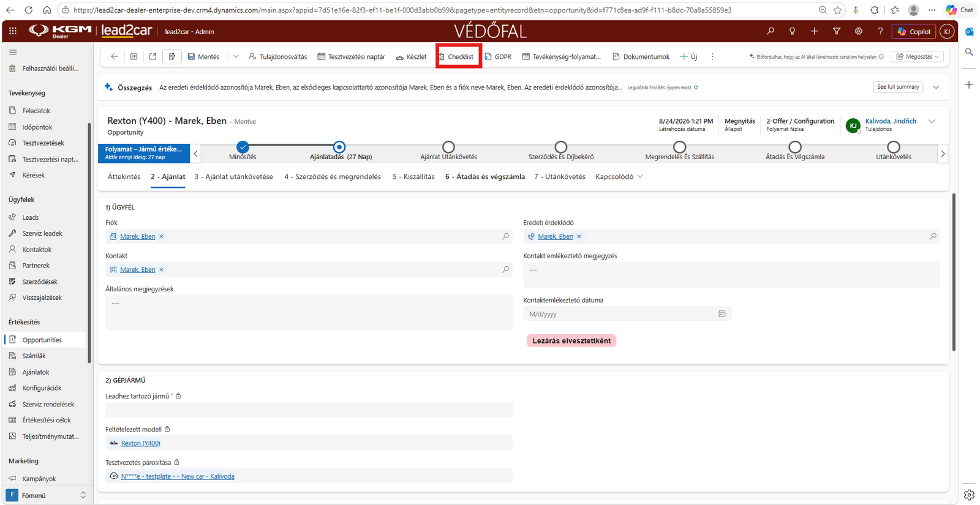
Task: Collapse the left navigation hamburger menu
Action: [13, 52]
